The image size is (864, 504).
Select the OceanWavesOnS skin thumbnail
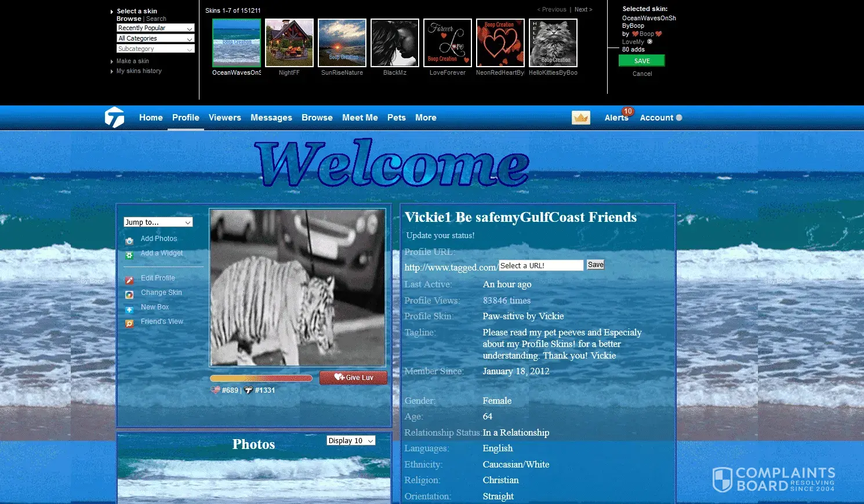237,43
